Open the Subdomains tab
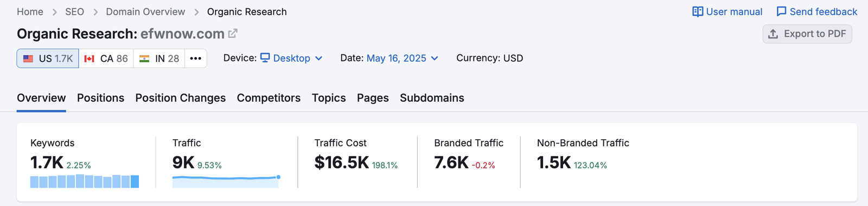This screenshot has width=868, height=206. [432, 98]
